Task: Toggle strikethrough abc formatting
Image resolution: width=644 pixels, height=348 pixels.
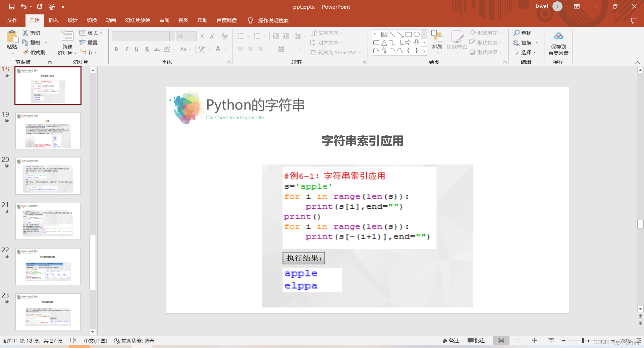Action: coord(157,49)
